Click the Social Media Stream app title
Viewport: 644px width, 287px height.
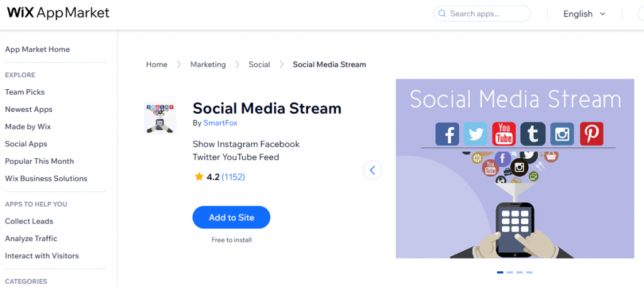[x=267, y=108]
